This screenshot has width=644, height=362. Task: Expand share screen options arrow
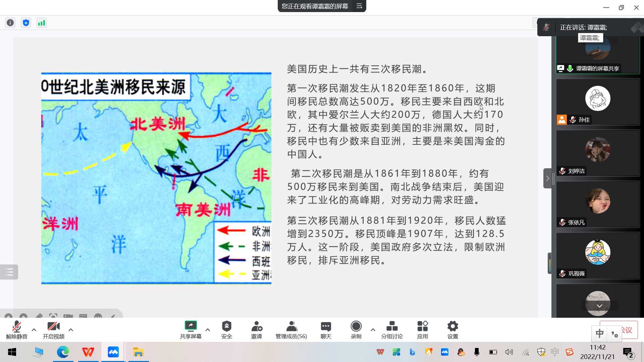click(208, 330)
